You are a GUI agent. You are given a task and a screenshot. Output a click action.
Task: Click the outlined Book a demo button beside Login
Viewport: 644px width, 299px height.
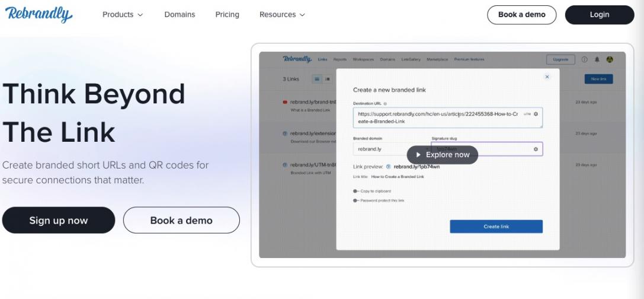point(521,14)
